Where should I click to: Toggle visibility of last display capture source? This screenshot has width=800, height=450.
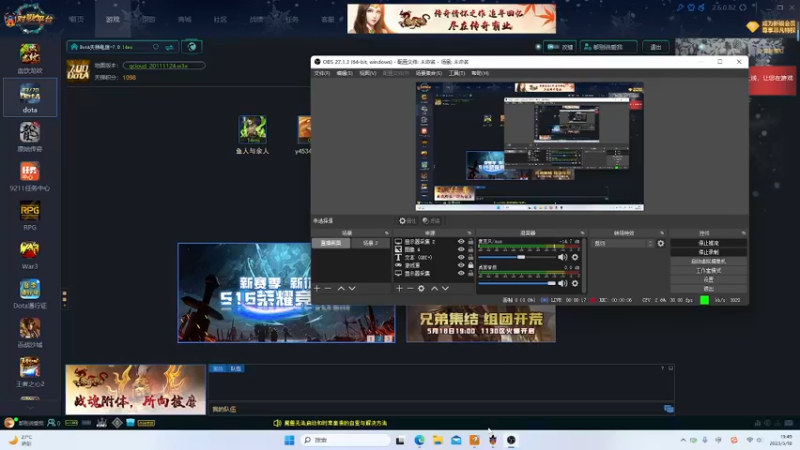[461, 273]
